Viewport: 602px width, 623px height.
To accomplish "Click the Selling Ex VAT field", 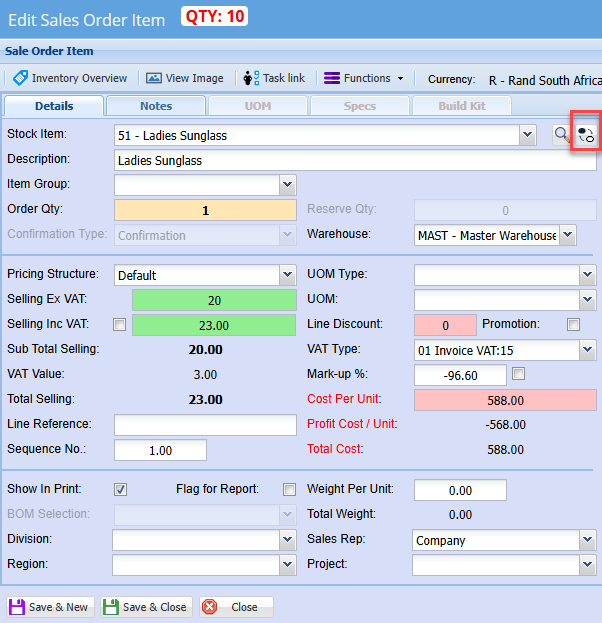I will point(214,300).
